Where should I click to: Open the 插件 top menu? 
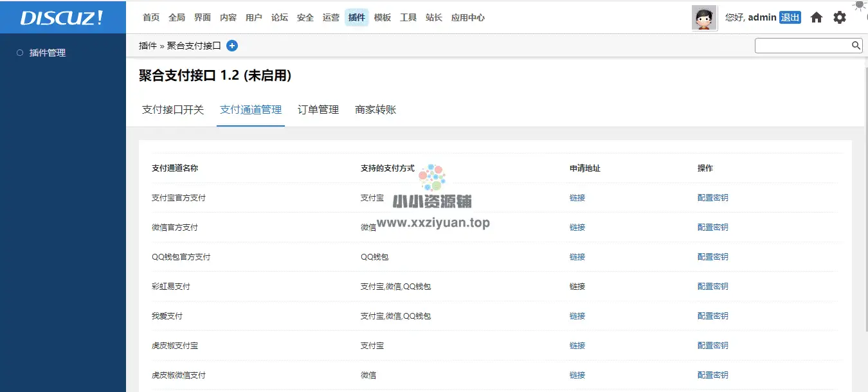click(x=356, y=17)
